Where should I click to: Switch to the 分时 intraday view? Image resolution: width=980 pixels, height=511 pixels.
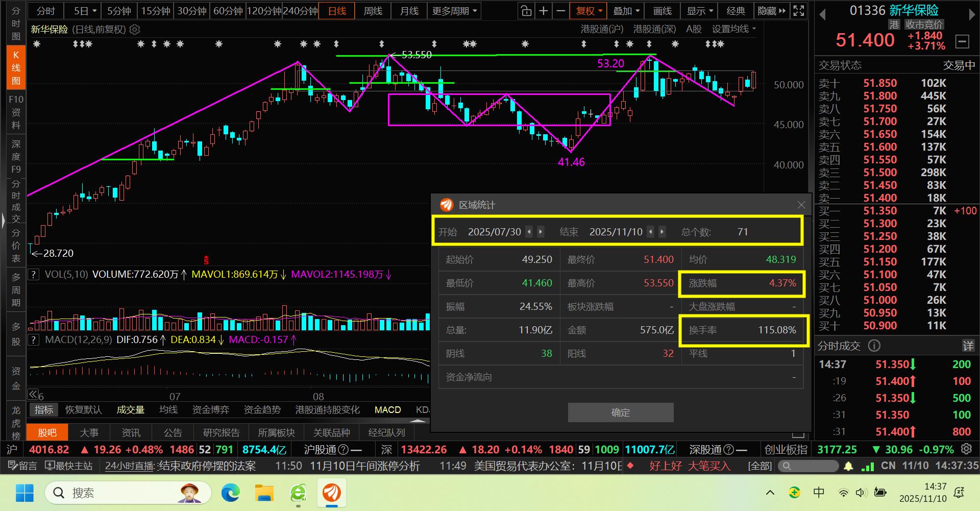46,11
